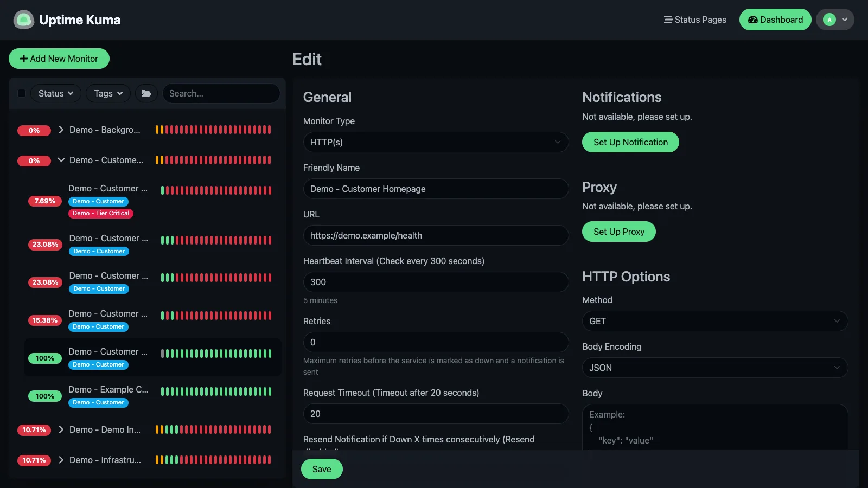Expand the Demo - Backgro... group chevron

pyautogui.click(x=61, y=130)
